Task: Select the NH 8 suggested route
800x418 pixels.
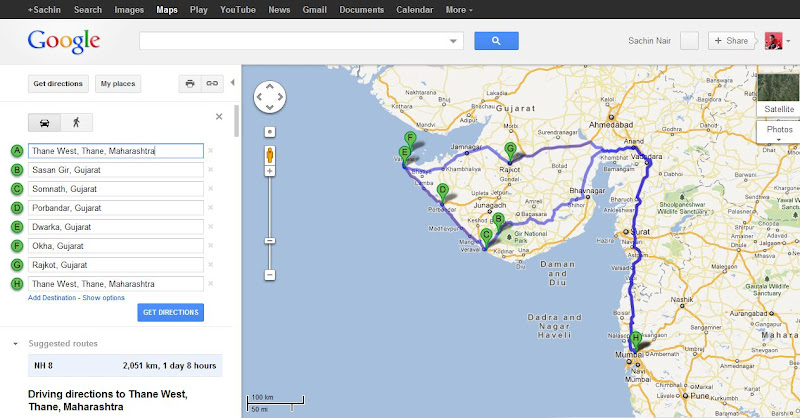Action: click(x=125, y=365)
